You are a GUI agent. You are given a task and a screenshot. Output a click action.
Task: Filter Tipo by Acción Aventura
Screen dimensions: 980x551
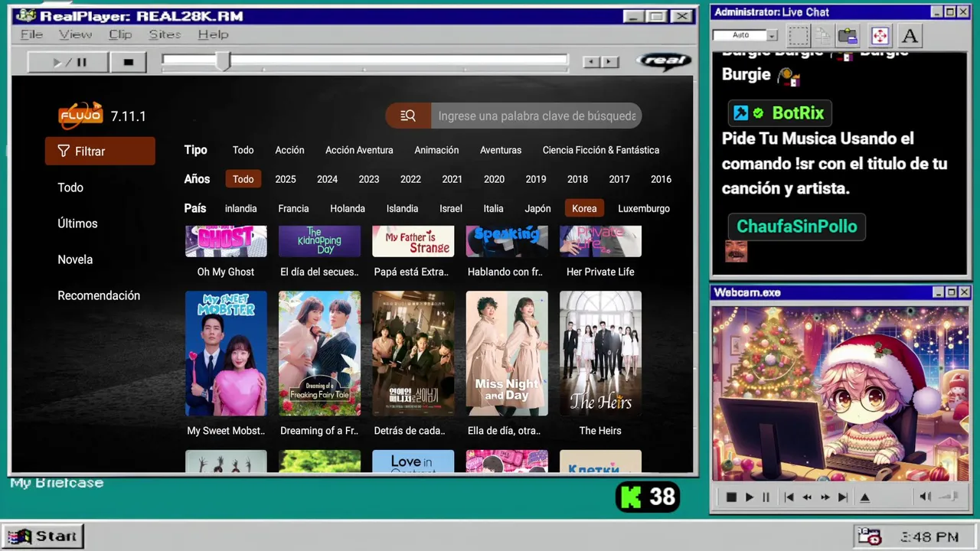click(359, 150)
